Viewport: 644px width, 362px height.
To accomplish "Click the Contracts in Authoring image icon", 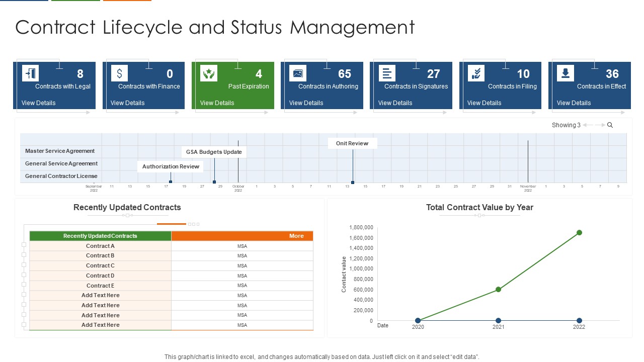I will [298, 73].
